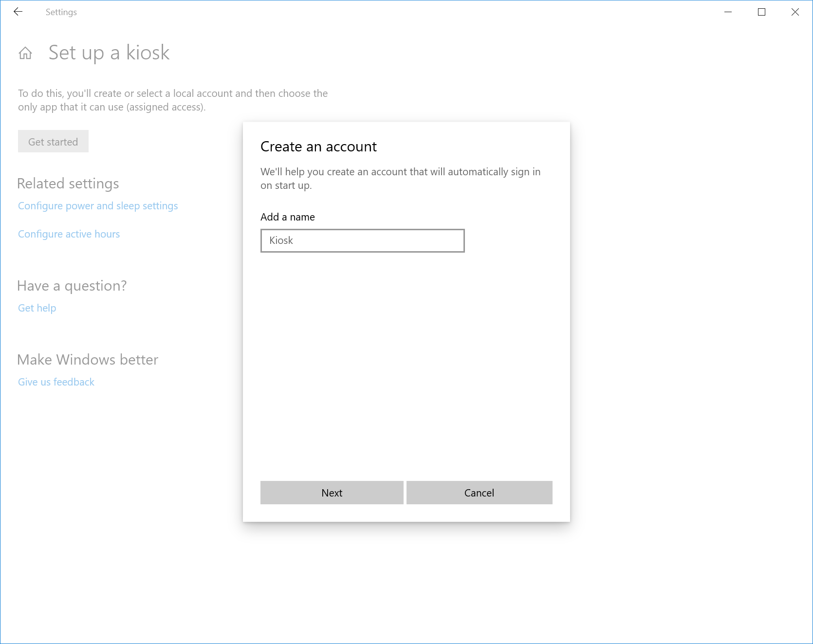Focus the Add a name text field
This screenshot has width=813, height=644.
[x=362, y=240]
